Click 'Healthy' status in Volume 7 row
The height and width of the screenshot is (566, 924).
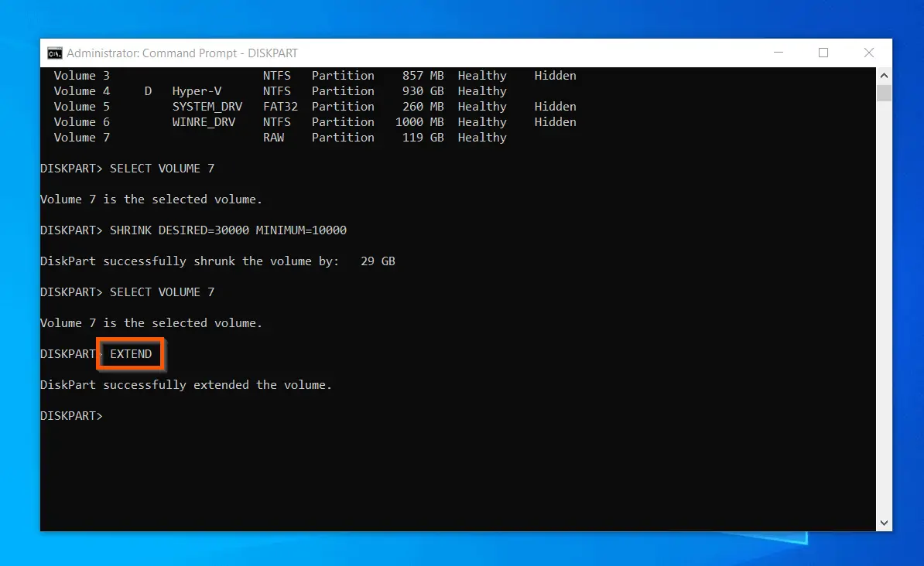pyautogui.click(x=482, y=137)
